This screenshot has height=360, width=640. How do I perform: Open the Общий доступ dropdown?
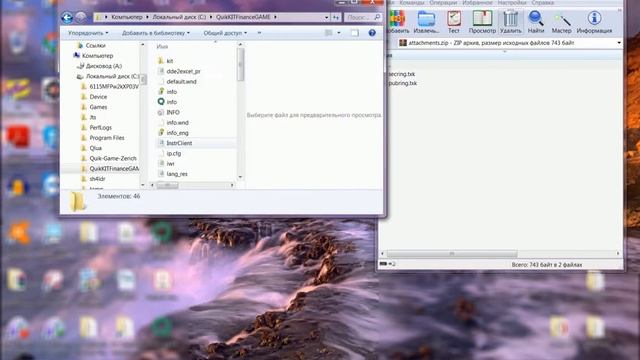225,33
